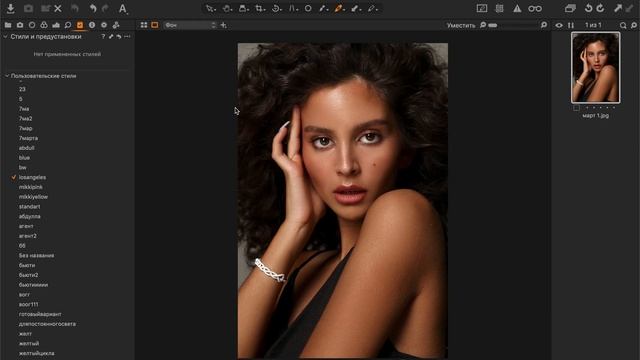The width and height of the screenshot is (640, 360).
Task: Select the white balance eyedropper tool
Action: [323, 8]
